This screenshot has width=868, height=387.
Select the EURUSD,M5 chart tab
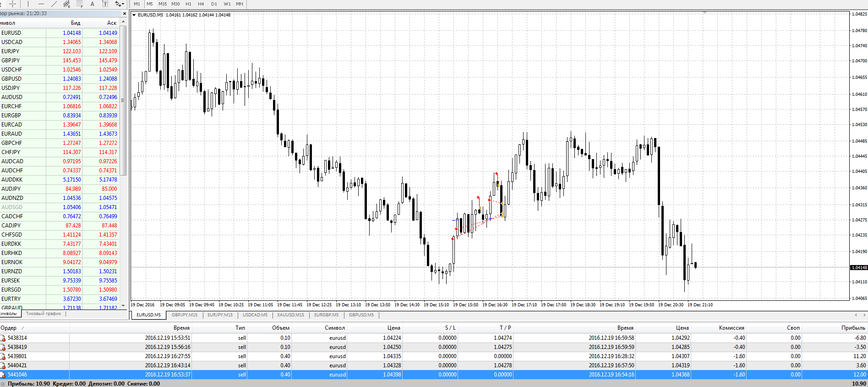pyautogui.click(x=149, y=315)
